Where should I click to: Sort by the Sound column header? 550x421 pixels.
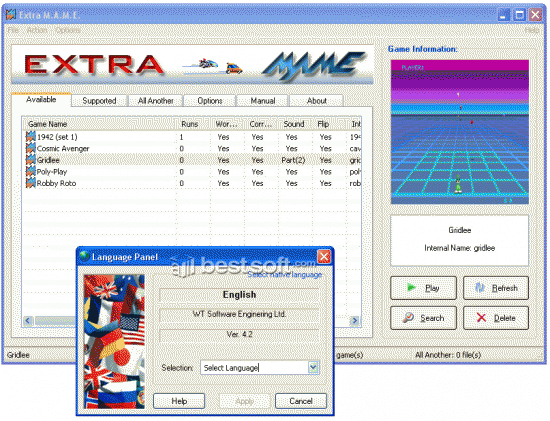(x=295, y=124)
